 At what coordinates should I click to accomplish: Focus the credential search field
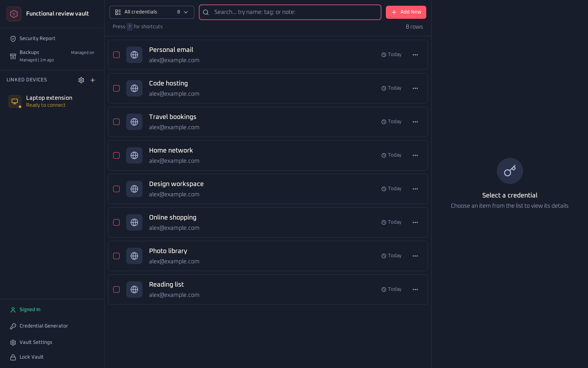pyautogui.click(x=290, y=12)
